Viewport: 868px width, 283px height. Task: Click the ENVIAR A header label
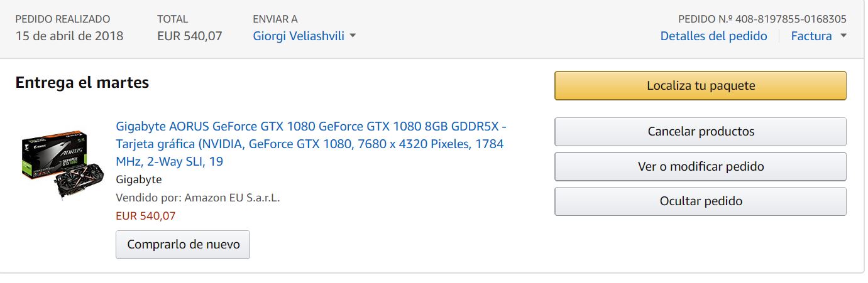pyautogui.click(x=275, y=19)
